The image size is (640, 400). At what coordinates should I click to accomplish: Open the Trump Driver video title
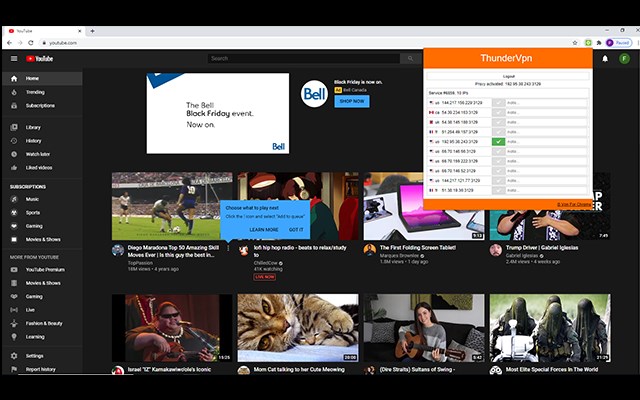point(542,247)
